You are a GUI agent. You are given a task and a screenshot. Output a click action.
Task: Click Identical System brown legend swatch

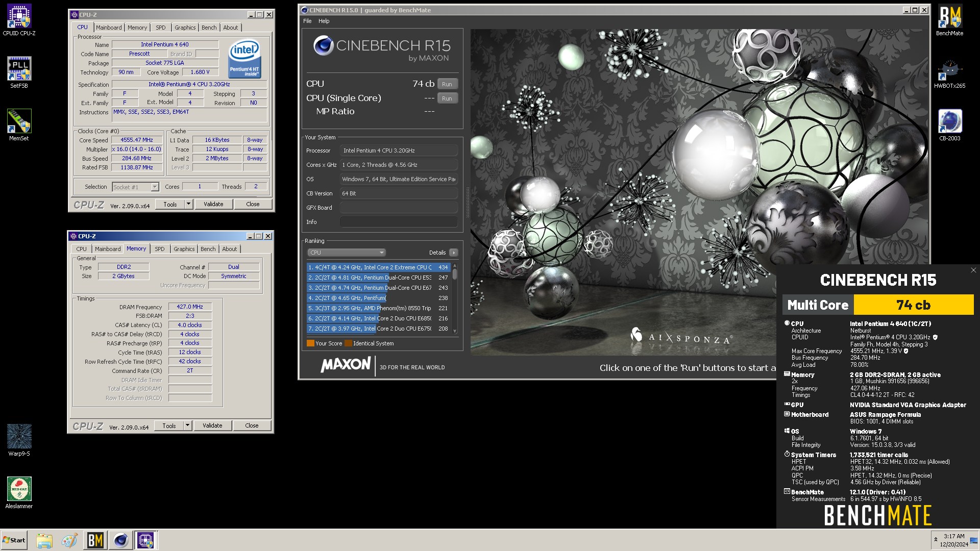pos(348,343)
